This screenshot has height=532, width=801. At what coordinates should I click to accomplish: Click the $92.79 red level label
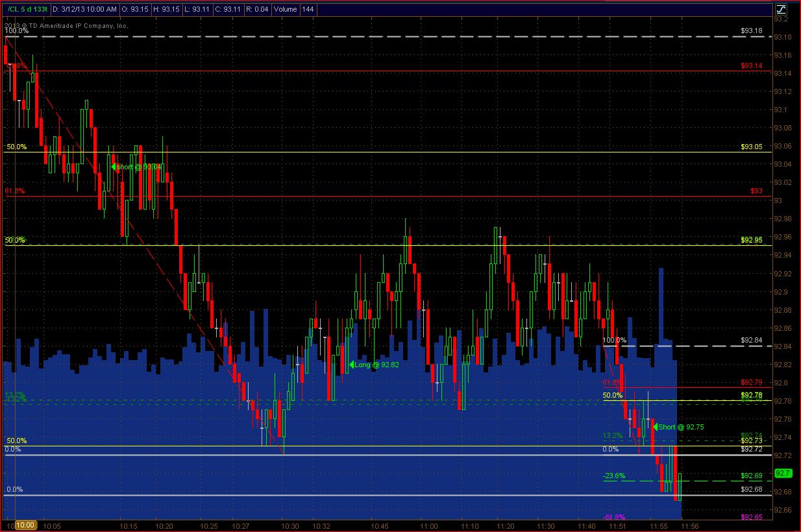[x=752, y=382]
